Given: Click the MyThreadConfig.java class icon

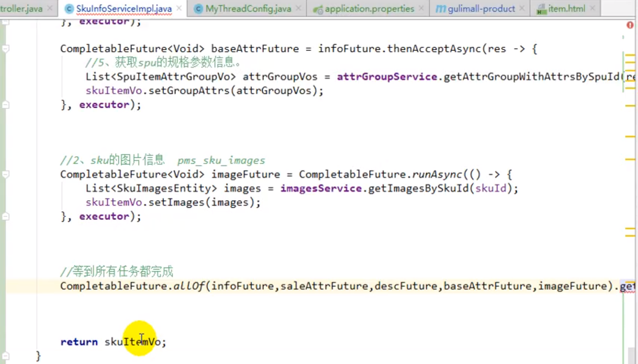Looking at the screenshot, I should [x=198, y=9].
